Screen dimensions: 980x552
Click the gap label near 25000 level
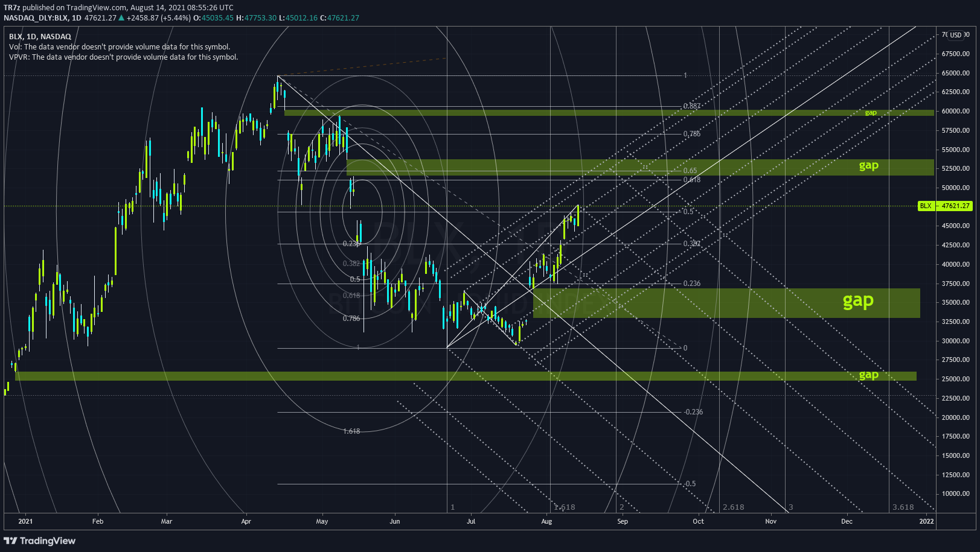point(869,375)
